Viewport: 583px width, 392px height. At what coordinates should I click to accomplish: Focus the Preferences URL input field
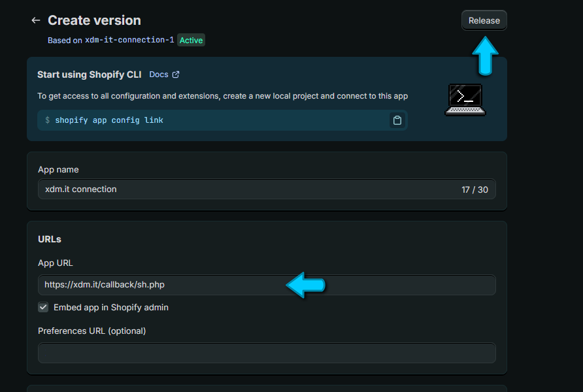pyautogui.click(x=267, y=353)
